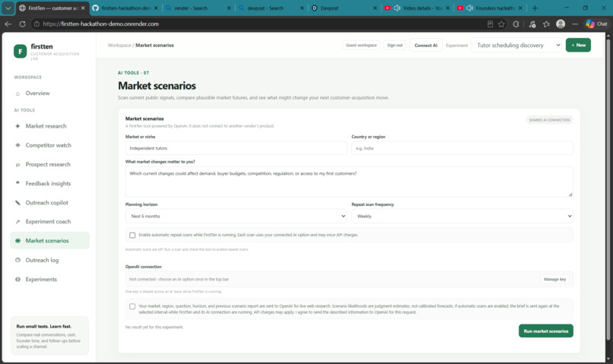The height and width of the screenshot is (364, 613).
Task: Click the market changes question textarea
Action: 349,182
